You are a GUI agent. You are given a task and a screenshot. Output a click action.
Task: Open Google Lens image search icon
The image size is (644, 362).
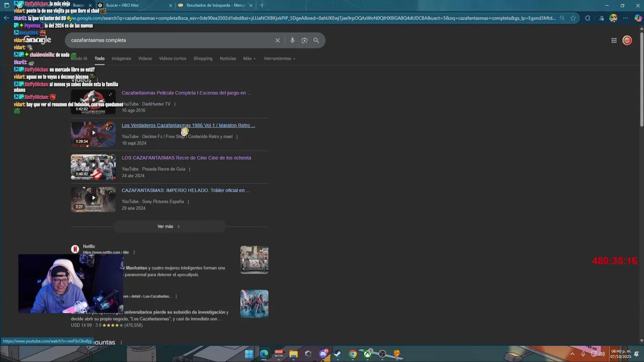coord(304,40)
